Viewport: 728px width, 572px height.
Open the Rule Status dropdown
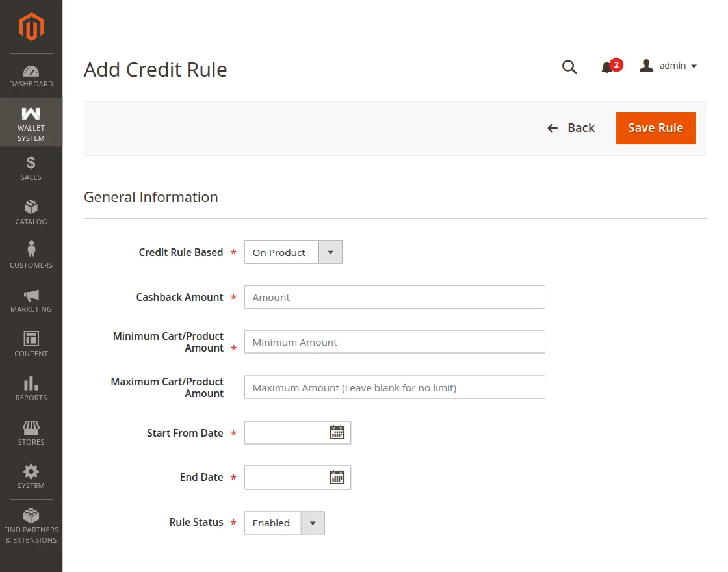click(285, 523)
